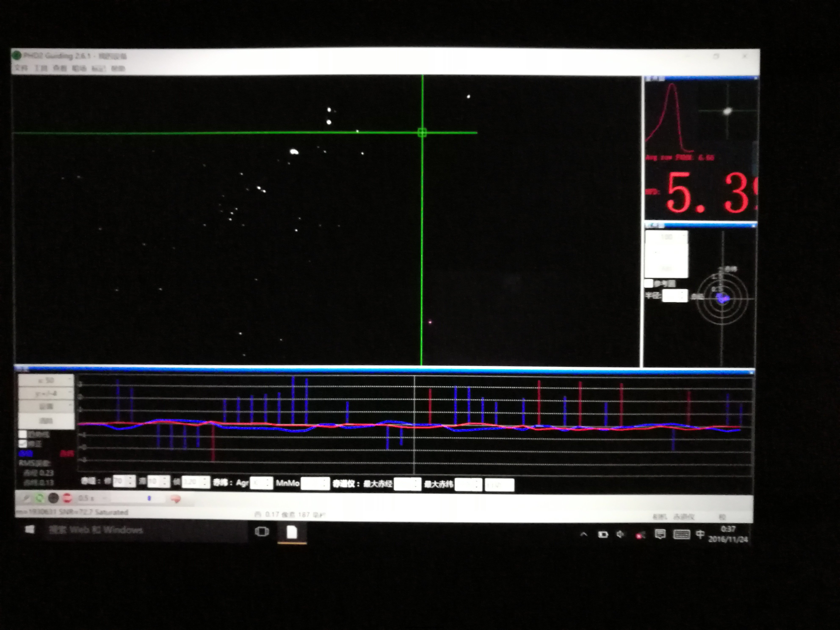Click the network tray icon with red mark
The width and height of the screenshot is (840, 630).
pyautogui.click(x=640, y=535)
